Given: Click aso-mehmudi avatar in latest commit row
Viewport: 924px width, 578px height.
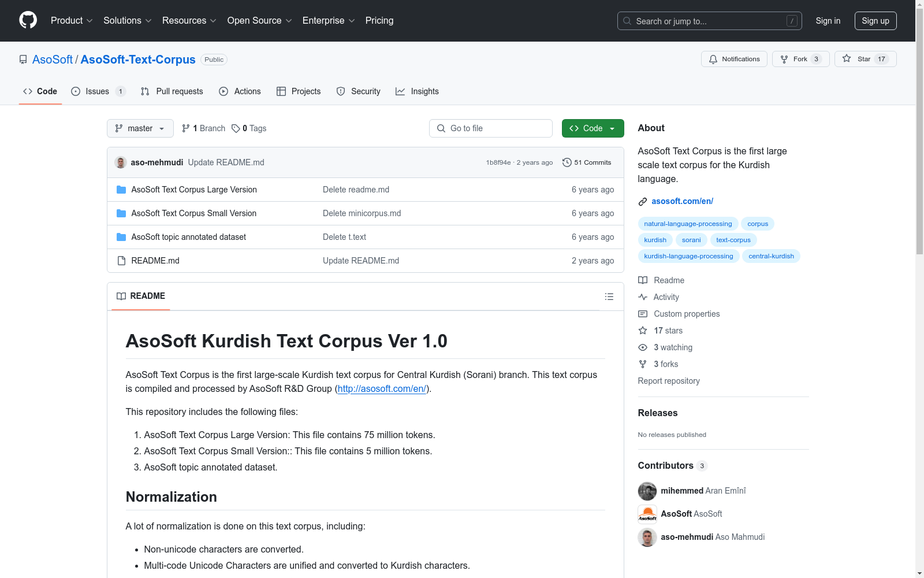Looking at the screenshot, I should 121,162.
